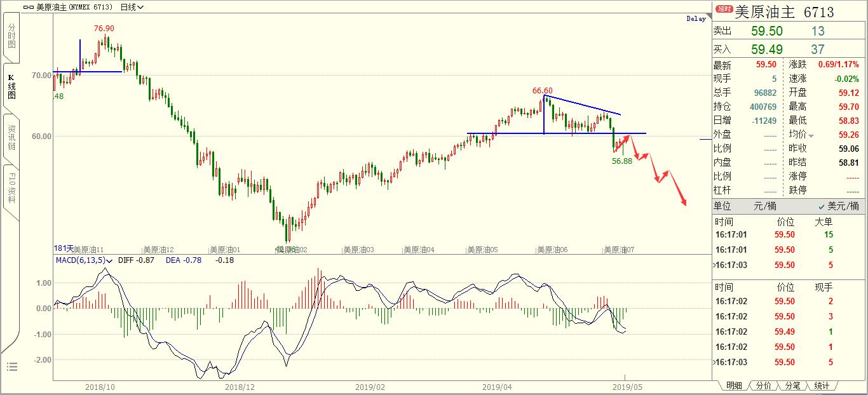Click the red 延时 delay badge
Viewport: 868px width, 395px height.
click(x=724, y=10)
